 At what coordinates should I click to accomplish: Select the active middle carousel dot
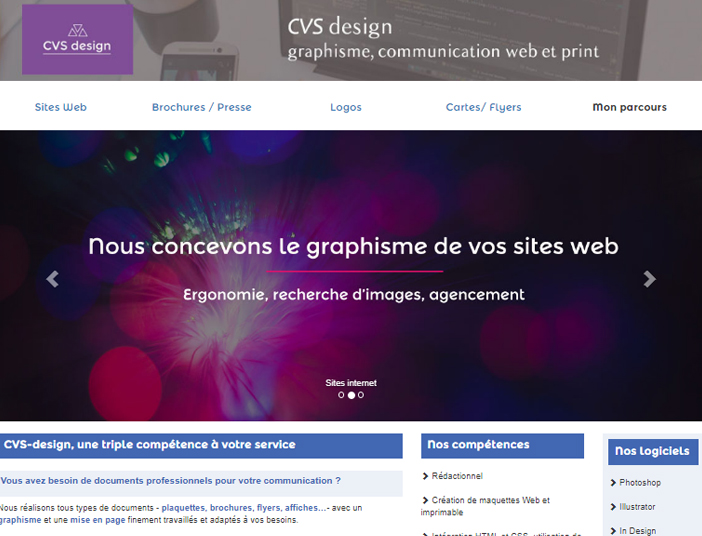[351, 395]
